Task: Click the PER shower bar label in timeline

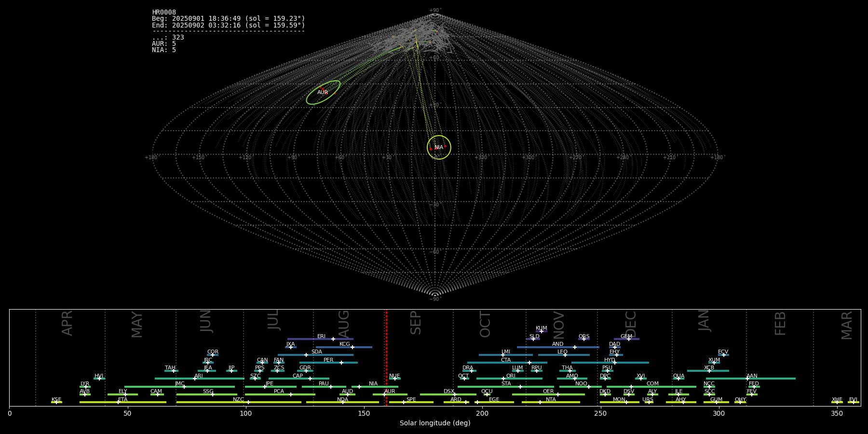Action: click(x=328, y=360)
